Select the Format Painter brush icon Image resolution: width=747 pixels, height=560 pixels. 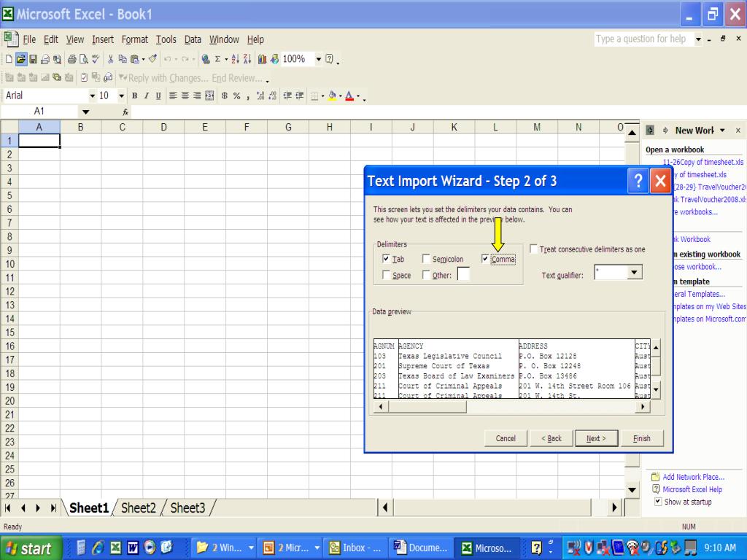[x=152, y=59]
